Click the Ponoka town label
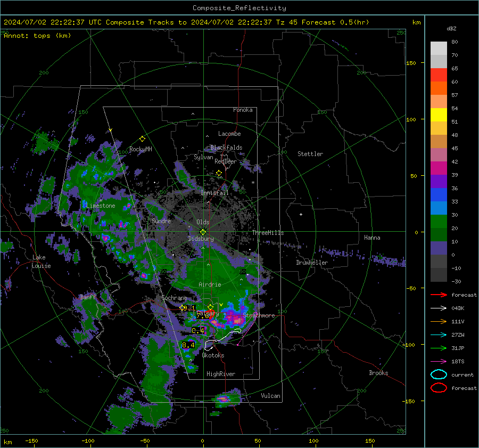 pyautogui.click(x=243, y=110)
